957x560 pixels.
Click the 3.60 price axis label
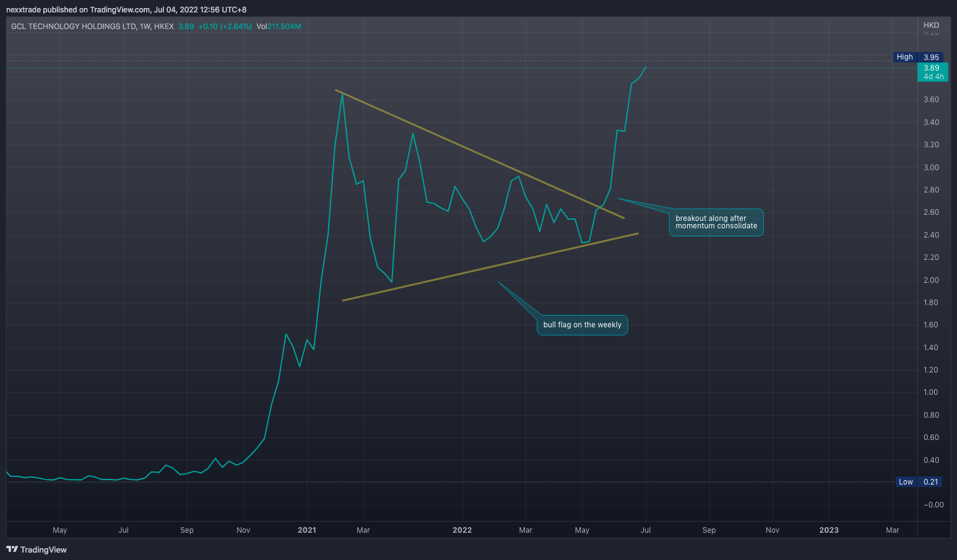pos(931,100)
